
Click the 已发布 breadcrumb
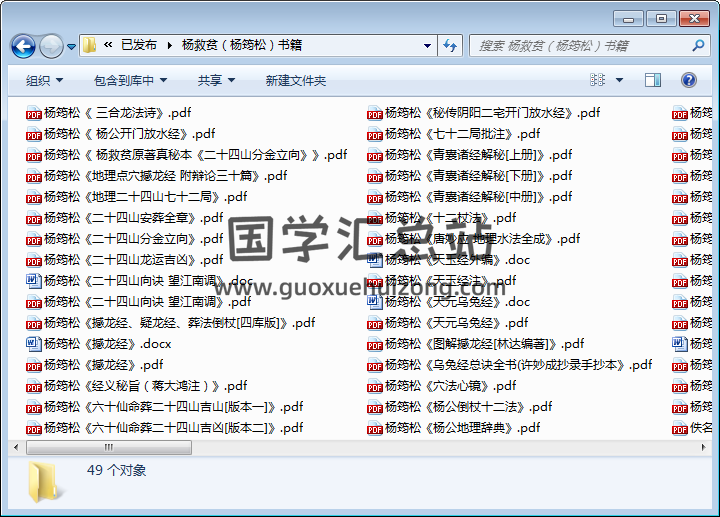pos(139,45)
